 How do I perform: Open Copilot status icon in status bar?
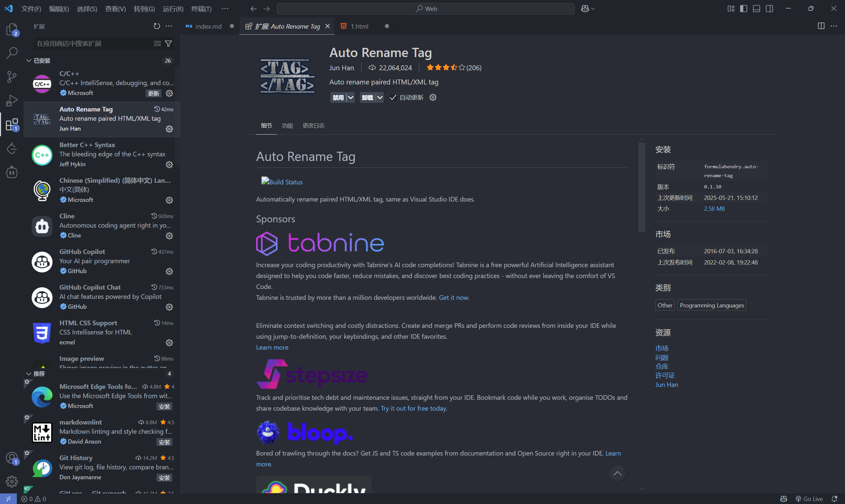pos(784,499)
